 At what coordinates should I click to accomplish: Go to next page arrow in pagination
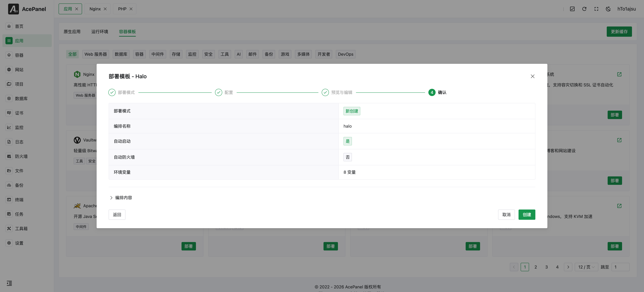click(x=568, y=267)
